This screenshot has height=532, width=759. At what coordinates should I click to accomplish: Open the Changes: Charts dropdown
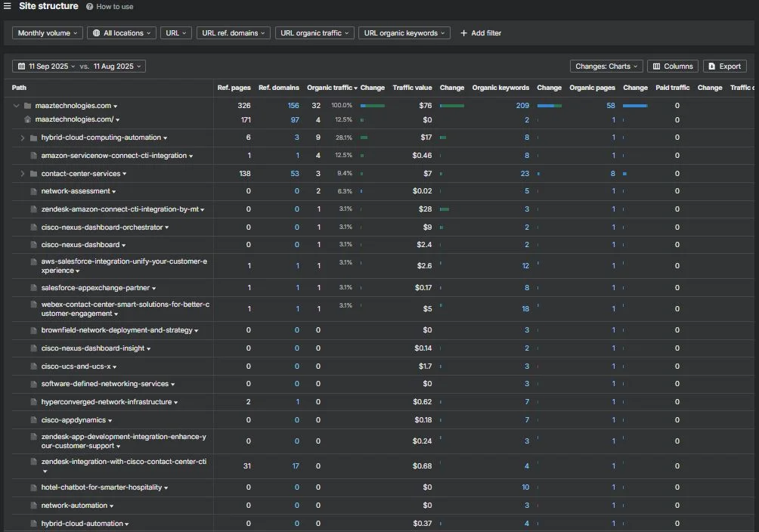click(x=606, y=66)
